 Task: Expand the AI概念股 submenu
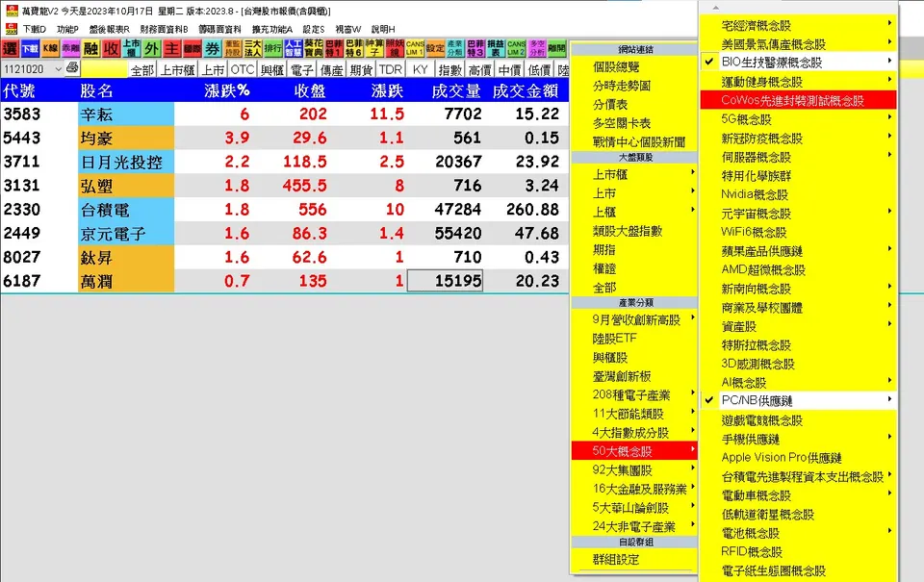pos(799,382)
